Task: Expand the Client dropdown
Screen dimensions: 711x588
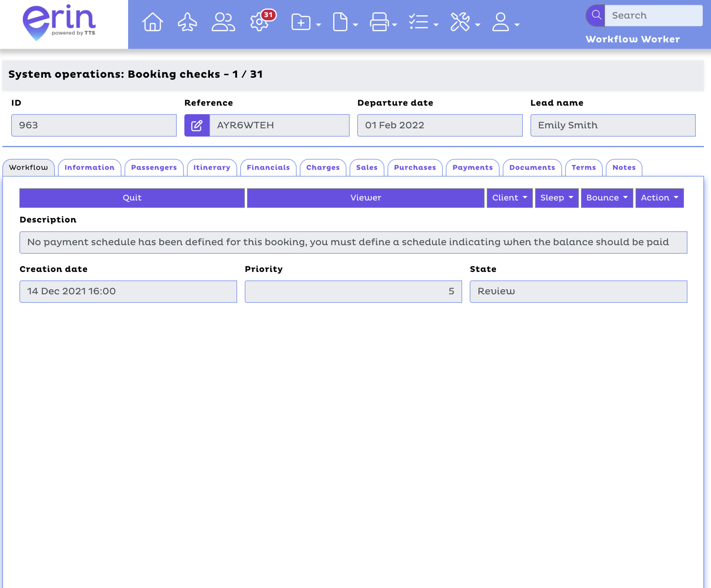Action: coord(509,198)
